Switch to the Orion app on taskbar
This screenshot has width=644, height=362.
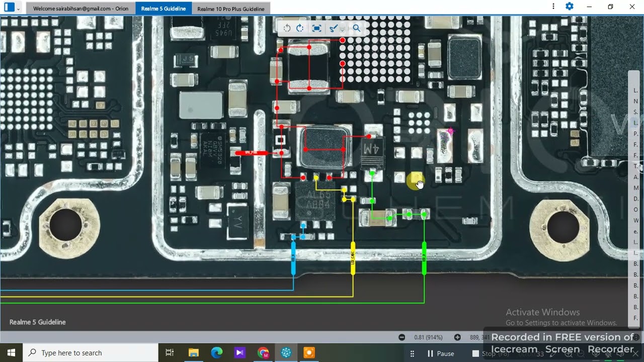pos(286,353)
